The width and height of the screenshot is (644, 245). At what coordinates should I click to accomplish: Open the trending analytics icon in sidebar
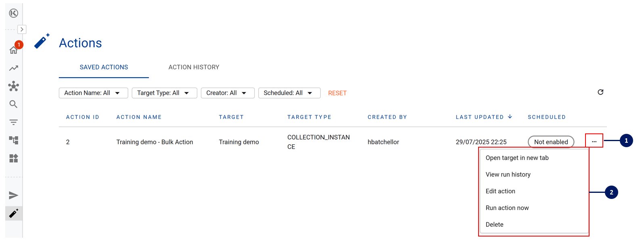tap(14, 68)
